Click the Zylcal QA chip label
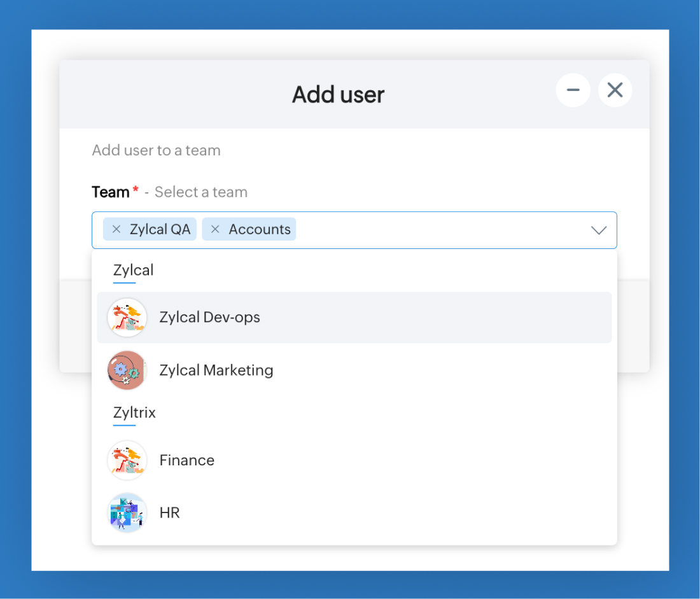 coord(160,230)
